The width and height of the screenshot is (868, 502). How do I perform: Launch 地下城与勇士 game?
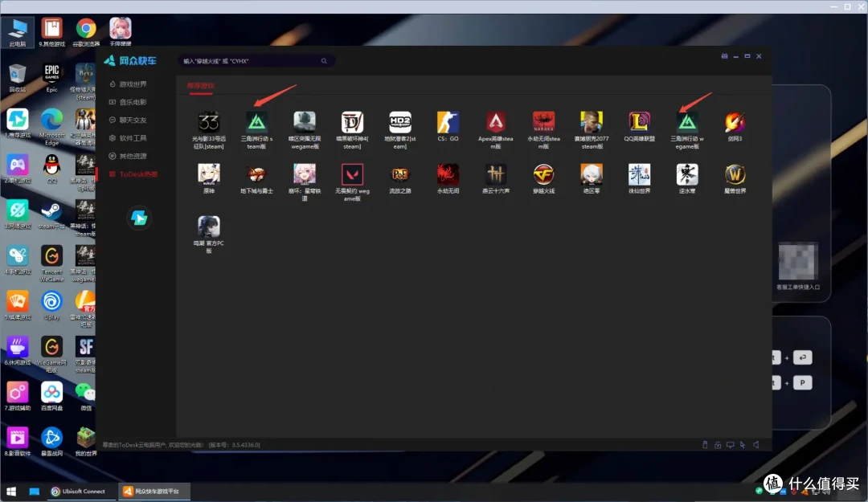[x=256, y=174]
